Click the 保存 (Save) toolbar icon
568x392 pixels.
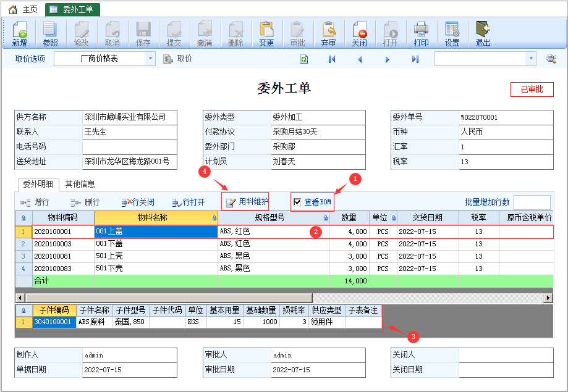pos(143,34)
